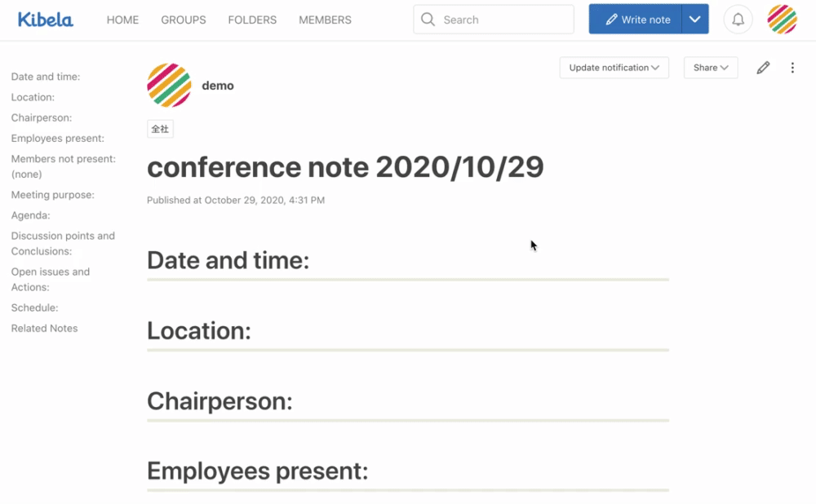Click the 全社 group tag
816x504 pixels.
(x=160, y=129)
